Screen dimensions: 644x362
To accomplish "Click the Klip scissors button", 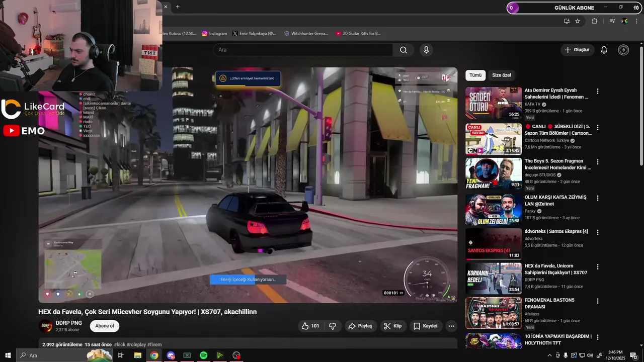I will click(x=393, y=326).
